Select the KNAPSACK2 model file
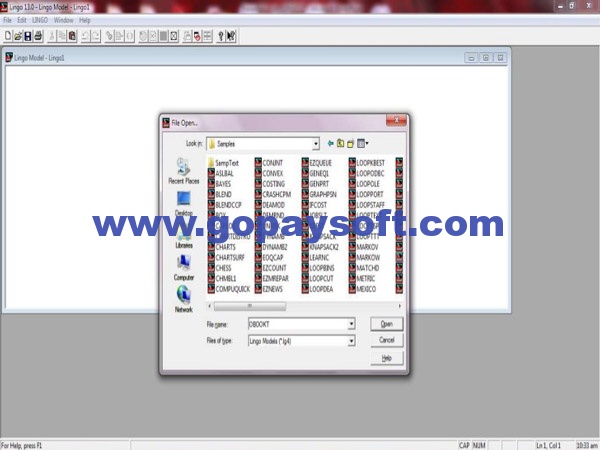The height and width of the screenshot is (450, 600). coord(321,247)
